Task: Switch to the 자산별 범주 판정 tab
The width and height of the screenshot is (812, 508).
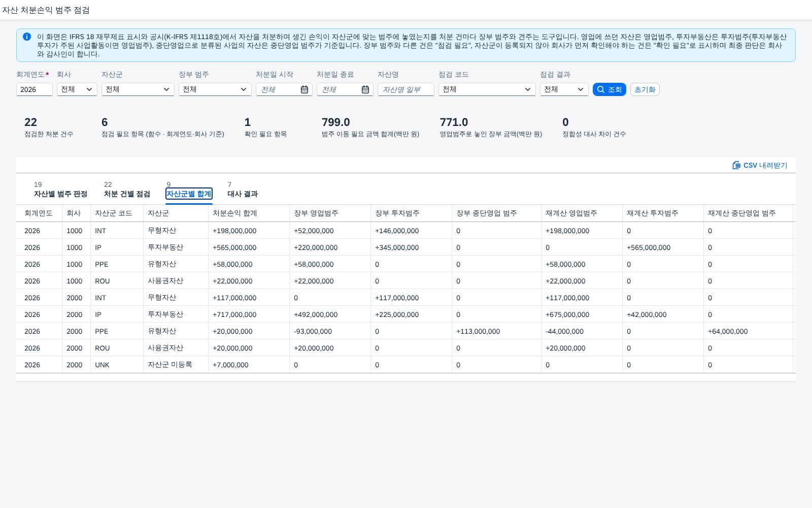Action: (60, 189)
